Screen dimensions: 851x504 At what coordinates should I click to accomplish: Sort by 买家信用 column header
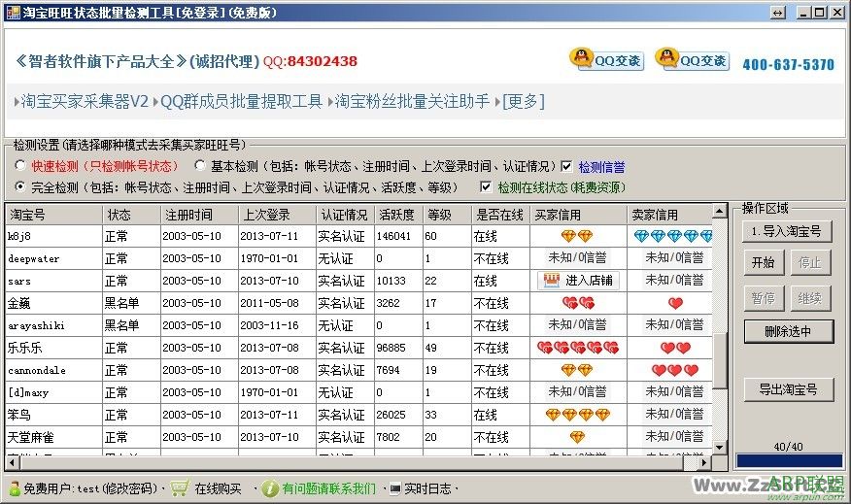[x=578, y=215]
